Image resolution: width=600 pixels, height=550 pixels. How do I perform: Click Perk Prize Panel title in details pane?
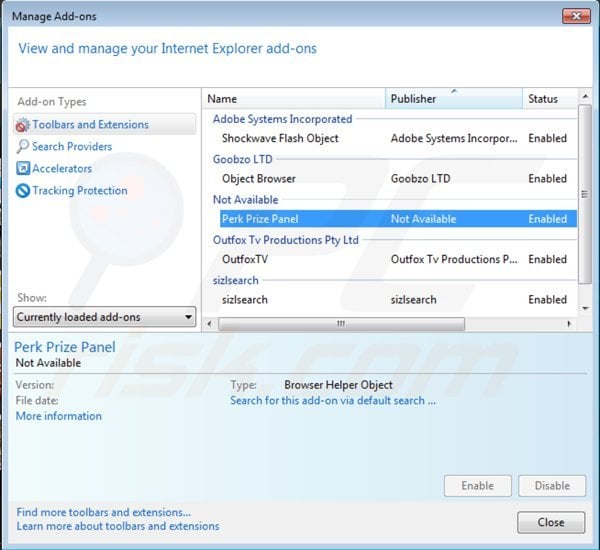tap(65, 347)
